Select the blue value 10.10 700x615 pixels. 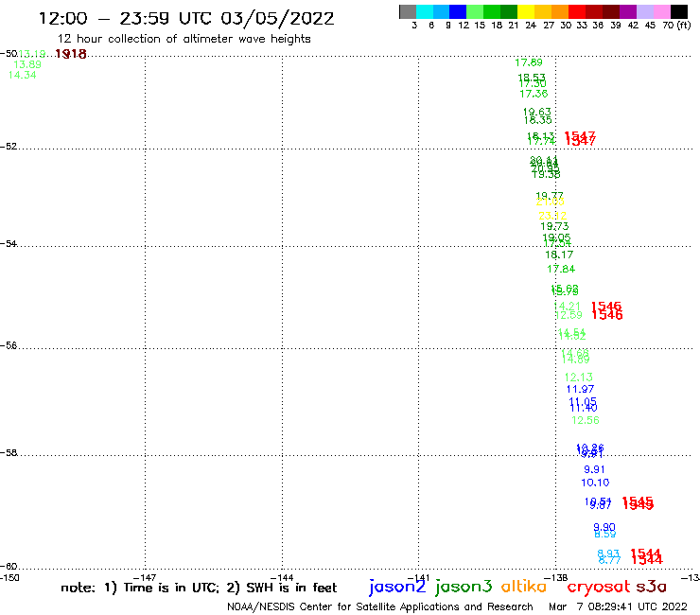(x=595, y=483)
